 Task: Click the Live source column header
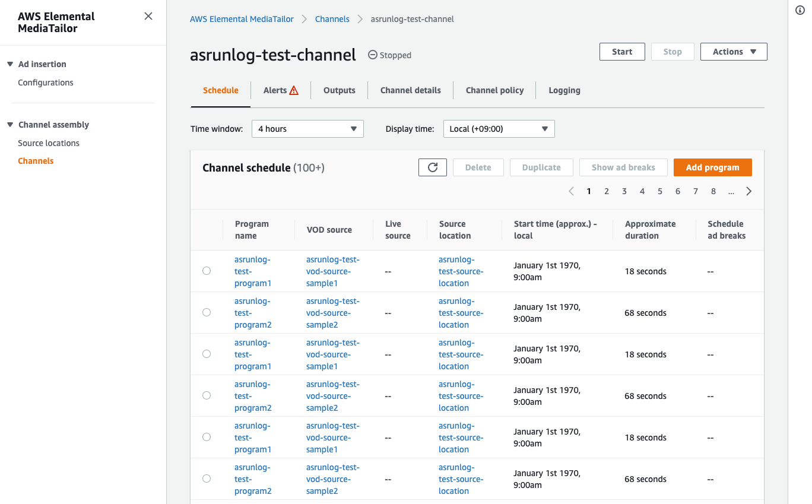(398, 230)
